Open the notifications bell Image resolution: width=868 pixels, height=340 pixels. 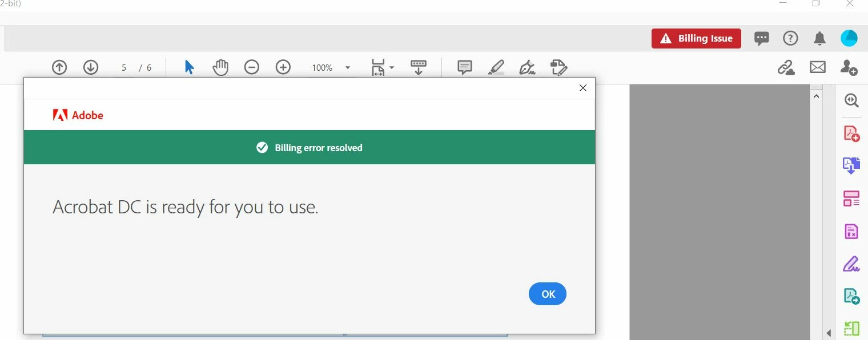pos(819,38)
